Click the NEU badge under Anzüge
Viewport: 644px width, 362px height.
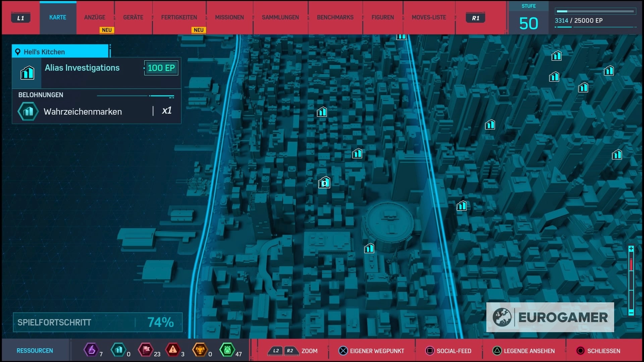click(107, 30)
